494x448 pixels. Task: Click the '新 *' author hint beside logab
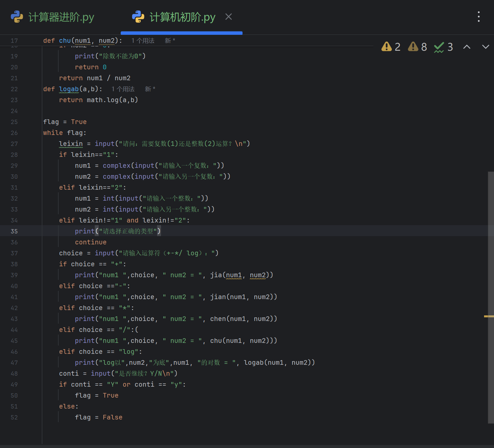tap(150, 89)
